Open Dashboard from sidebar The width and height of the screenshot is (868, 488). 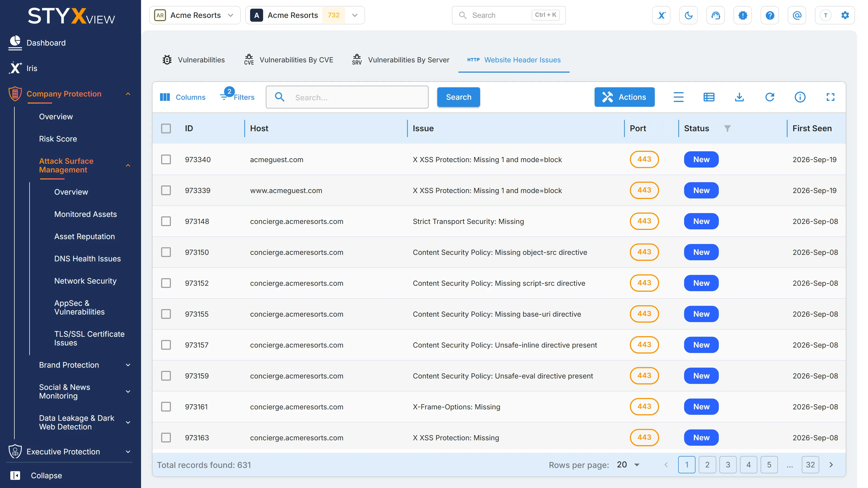pos(46,43)
